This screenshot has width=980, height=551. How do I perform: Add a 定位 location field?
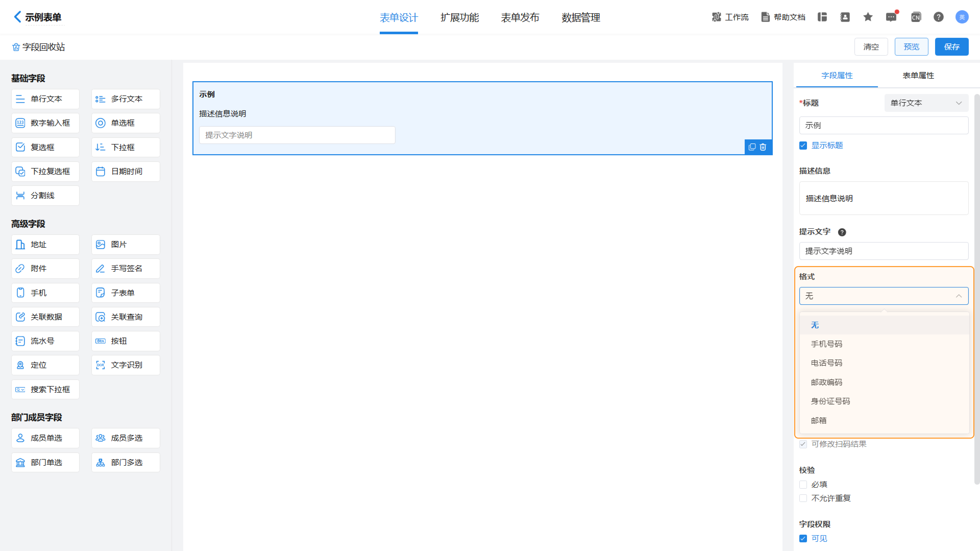45,365
